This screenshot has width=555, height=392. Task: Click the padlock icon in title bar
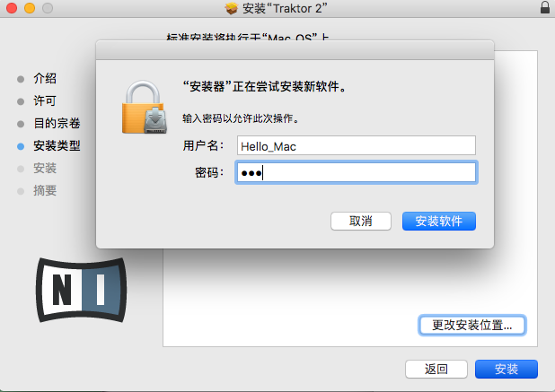coord(545,7)
